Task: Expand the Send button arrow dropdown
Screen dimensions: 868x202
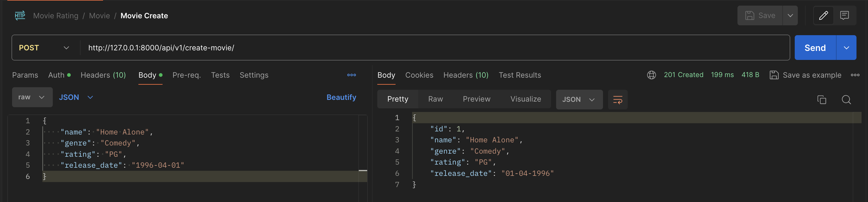Action: pos(846,48)
